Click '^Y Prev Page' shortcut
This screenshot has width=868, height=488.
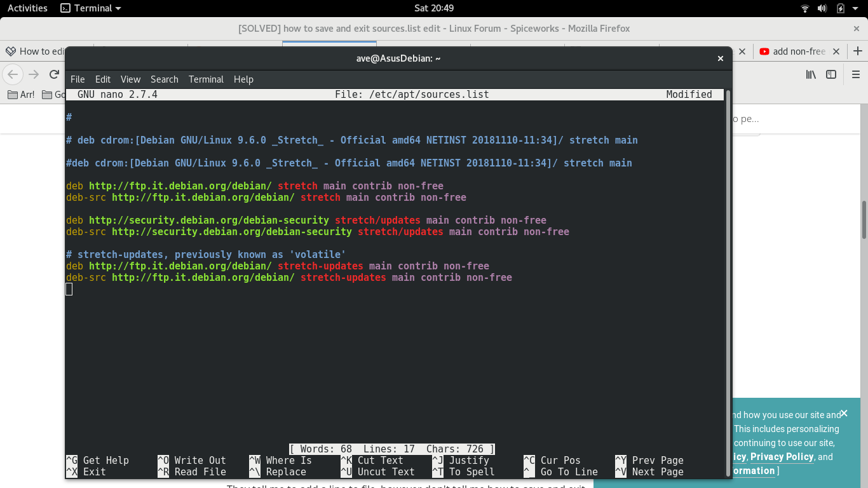tap(649, 460)
